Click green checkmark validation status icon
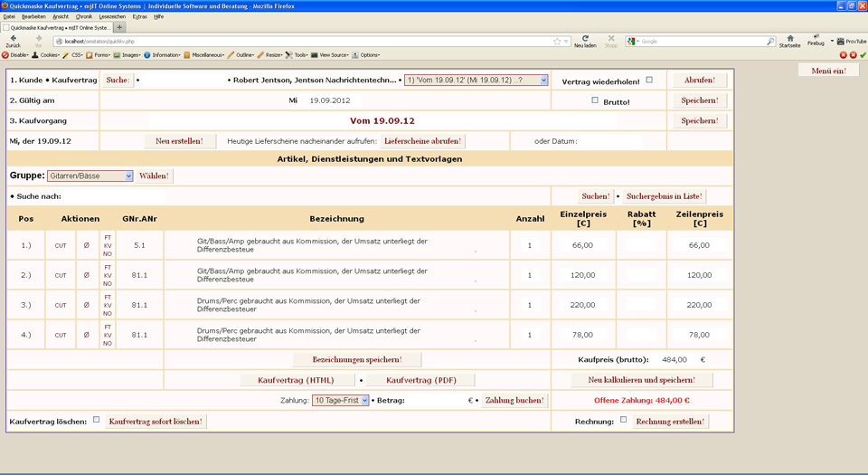Image resolution: width=868 pixels, height=475 pixels. (863, 55)
